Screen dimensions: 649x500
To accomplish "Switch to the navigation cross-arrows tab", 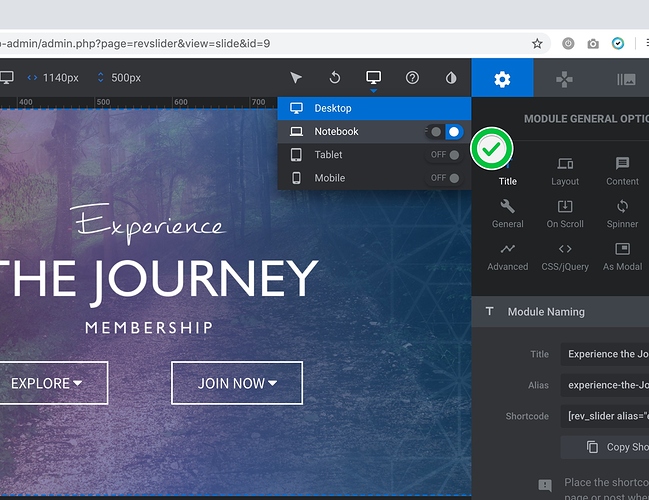I will click(x=564, y=79).
